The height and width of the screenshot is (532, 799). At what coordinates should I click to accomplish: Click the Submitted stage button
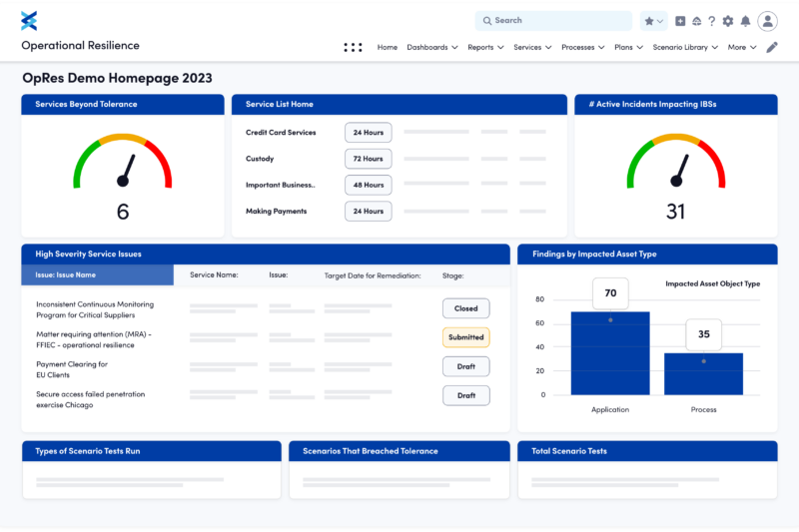(465, 337)
